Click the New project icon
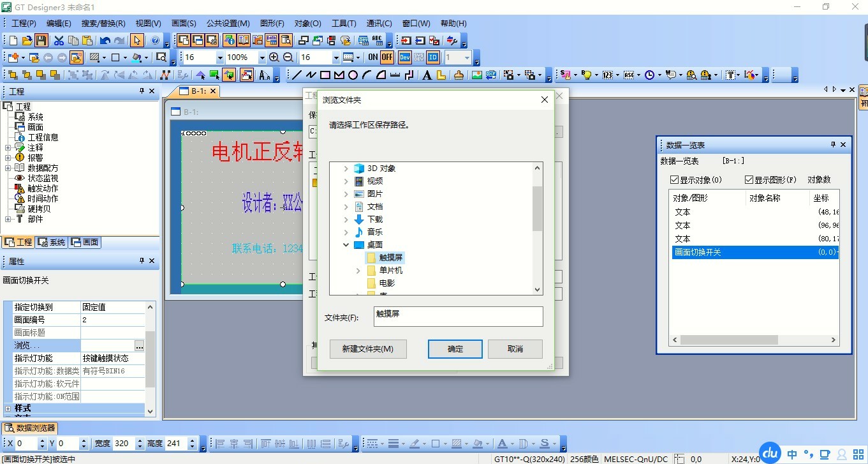The height and width of the screenshot is (464, 868). pyautogui.click(x=13, y=40)
